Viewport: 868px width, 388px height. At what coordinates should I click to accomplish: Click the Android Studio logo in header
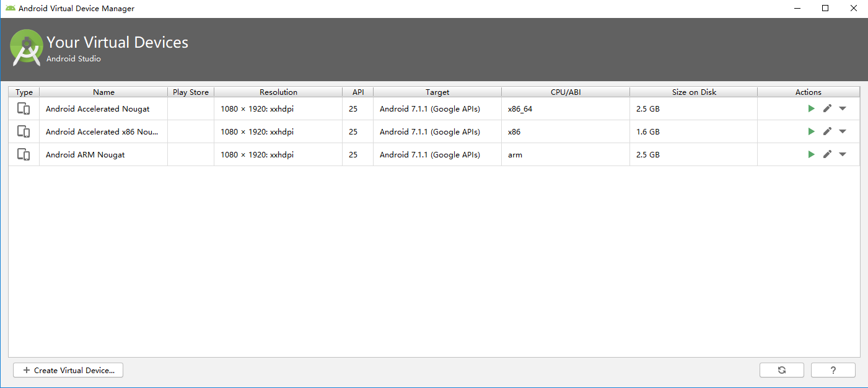click(27, 48)
